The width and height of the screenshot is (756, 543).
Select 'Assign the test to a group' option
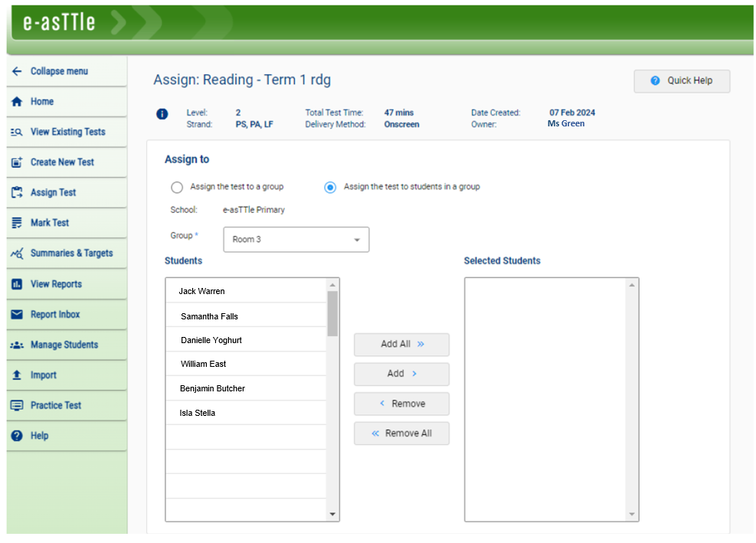(177, 187)
